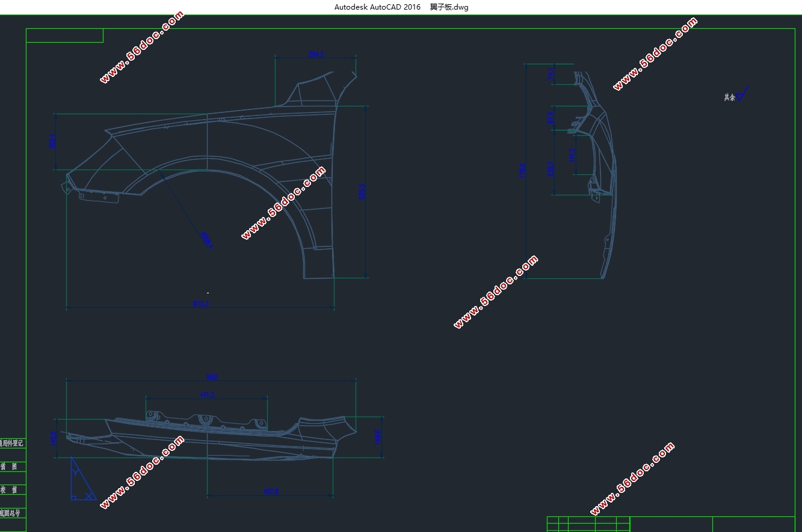Click the 其余 annotation text
This screenshot has height=532, width=802.
click(x=729, y=97)
